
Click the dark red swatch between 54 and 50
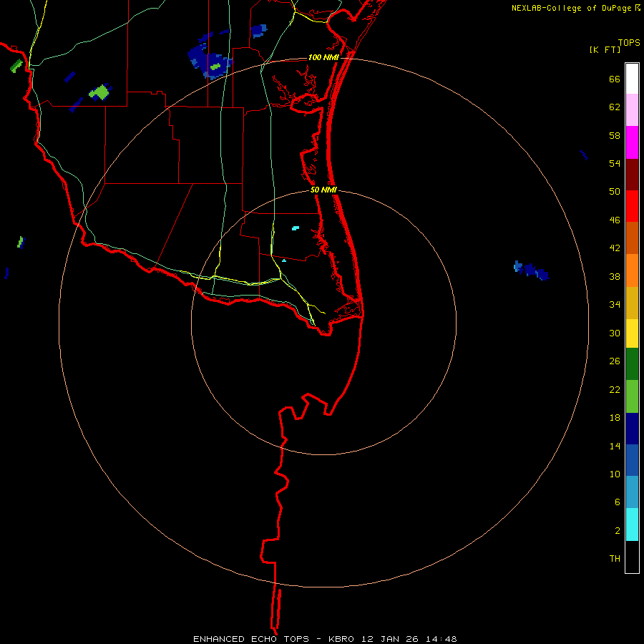632,175
